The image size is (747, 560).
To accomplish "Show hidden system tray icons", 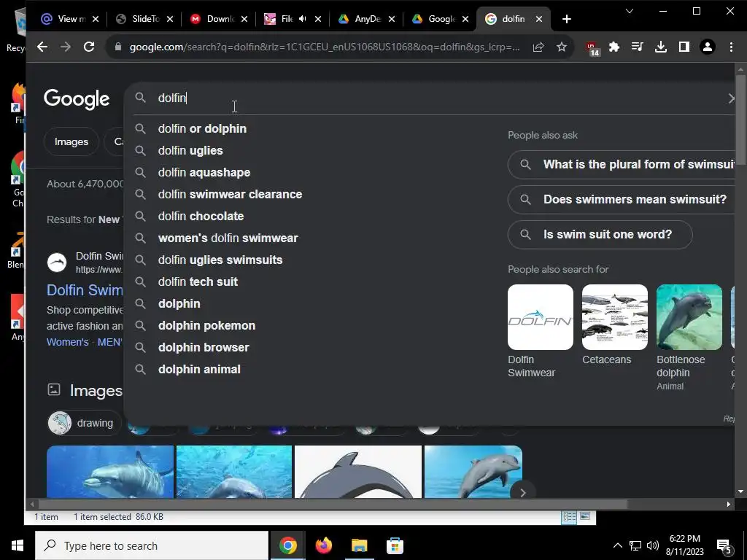I will (x=617, y=545).
